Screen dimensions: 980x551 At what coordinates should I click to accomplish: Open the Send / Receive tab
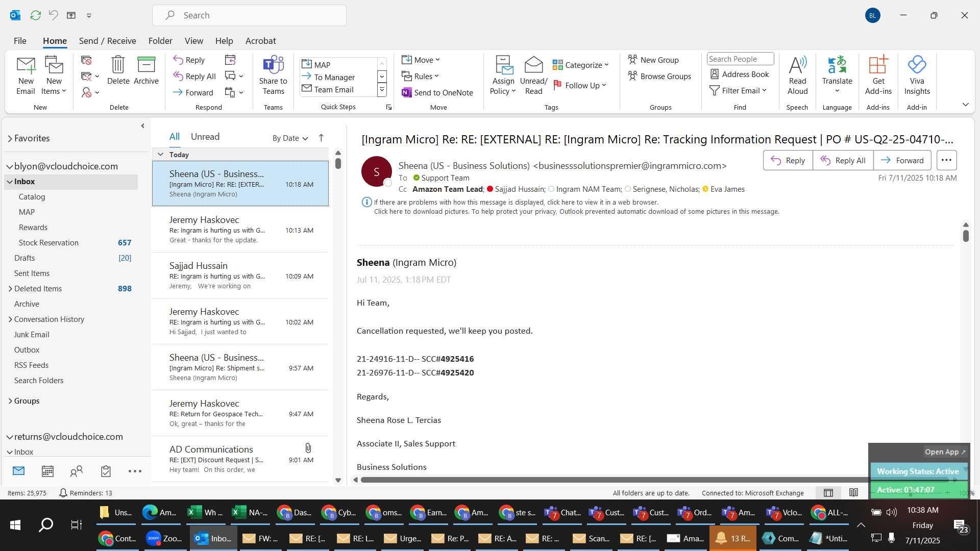(x=107, y=41)
